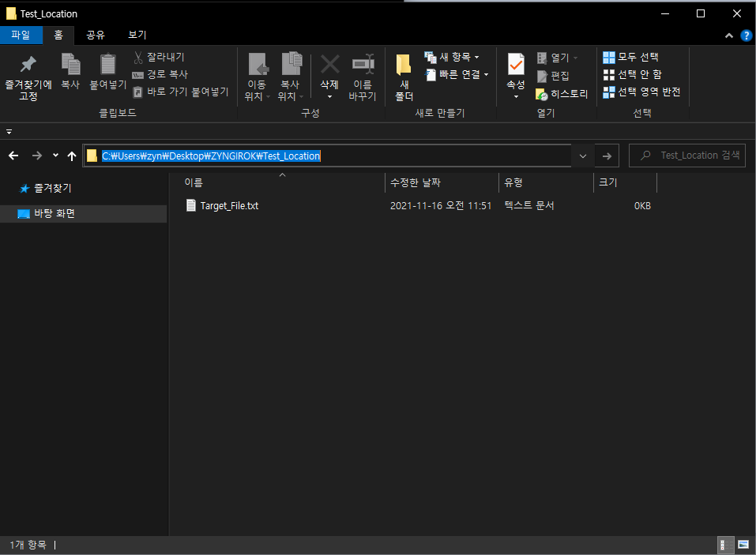756x555 pixels.
Task: Go forward with the right arrow
Action: click(36, 156)
